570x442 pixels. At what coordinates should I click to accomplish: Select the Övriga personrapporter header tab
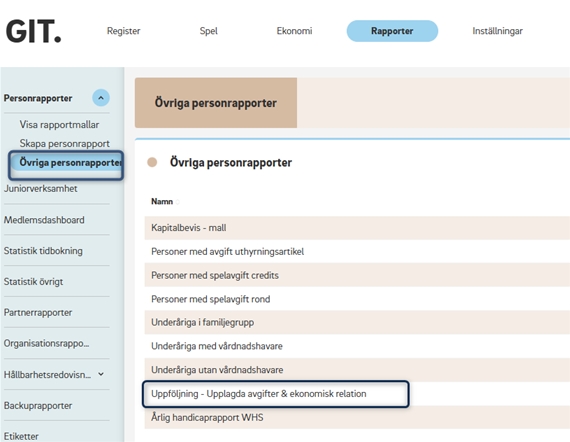[216, 103]
